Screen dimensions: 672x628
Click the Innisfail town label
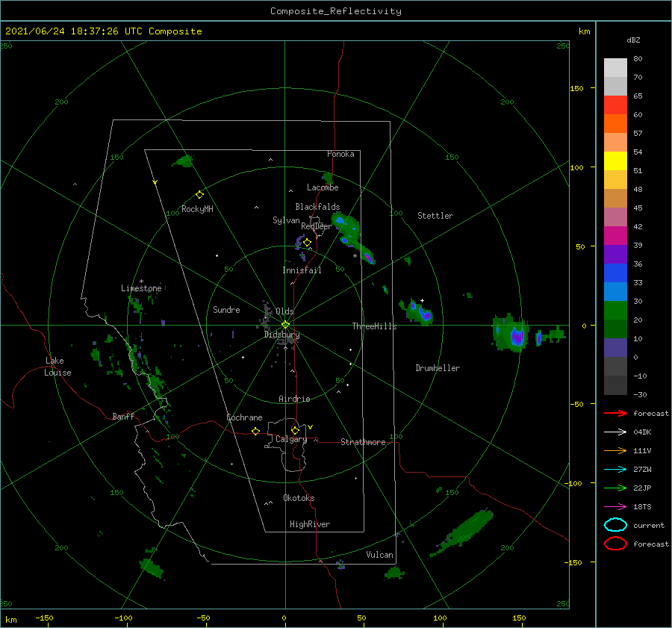302,270
